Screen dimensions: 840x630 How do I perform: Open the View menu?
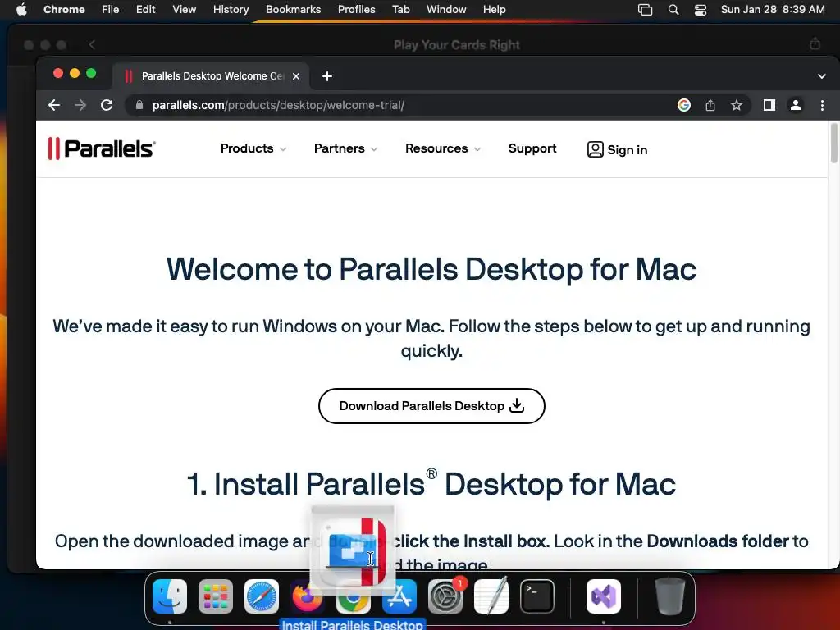pos(184,9)
